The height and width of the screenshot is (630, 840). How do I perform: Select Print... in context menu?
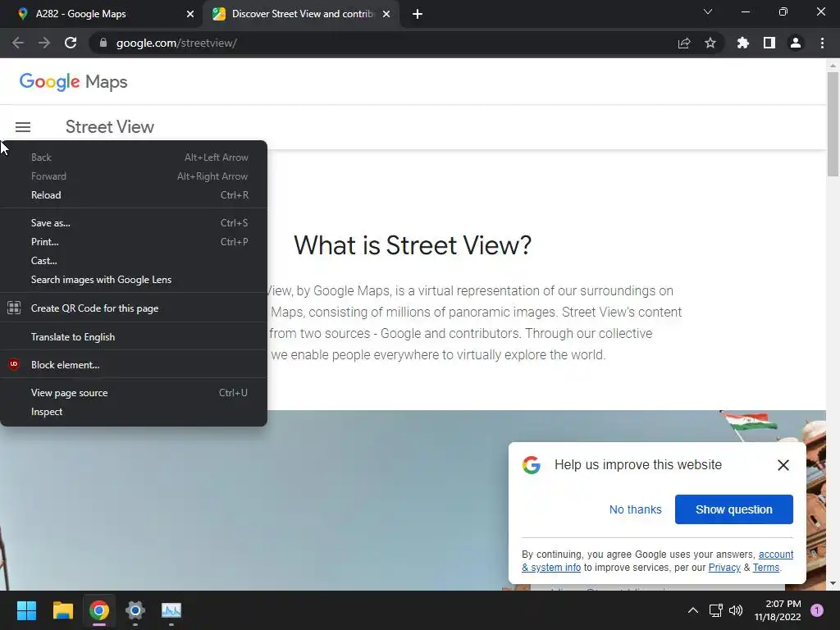(134, 242)
